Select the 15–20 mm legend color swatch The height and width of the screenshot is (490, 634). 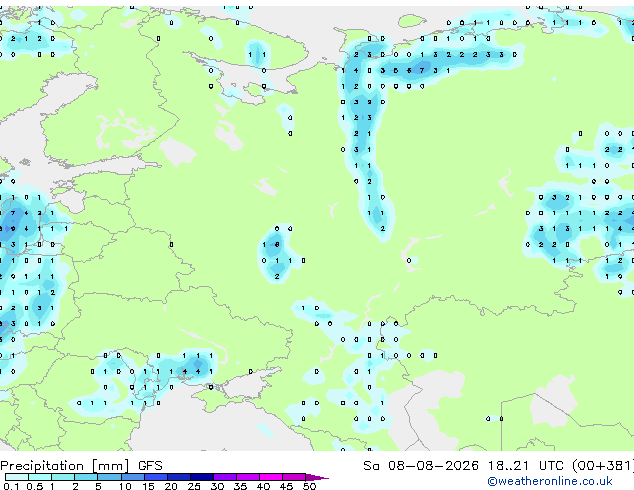[x=156, y=477]
